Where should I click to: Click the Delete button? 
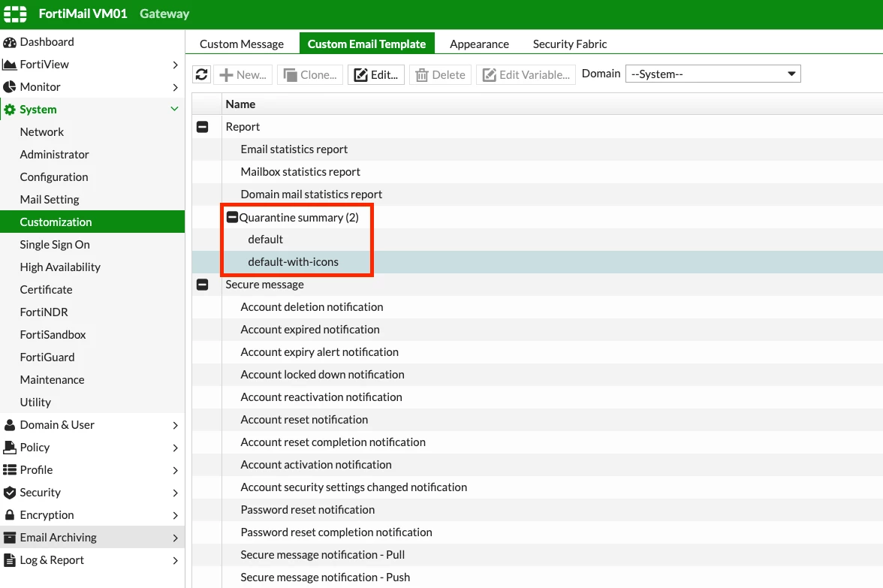440,74
